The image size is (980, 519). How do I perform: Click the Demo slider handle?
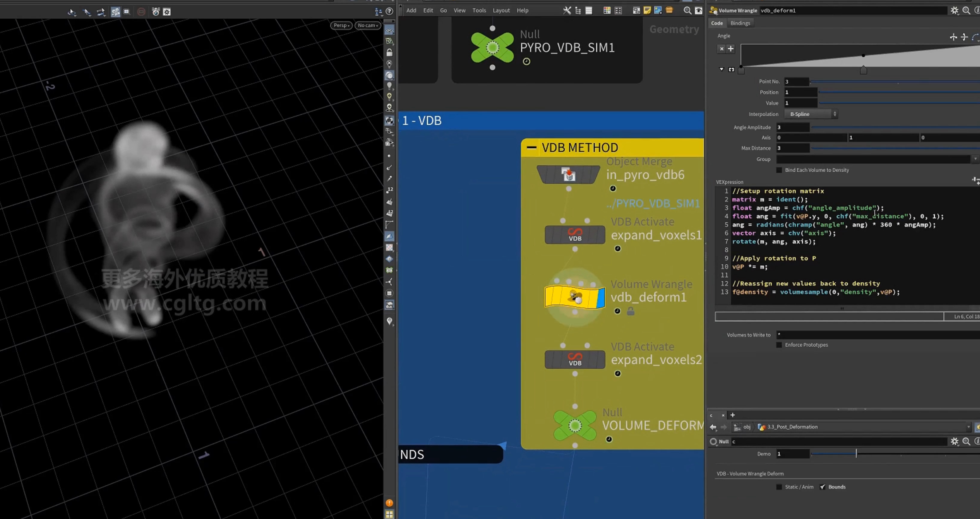[856, 454]
